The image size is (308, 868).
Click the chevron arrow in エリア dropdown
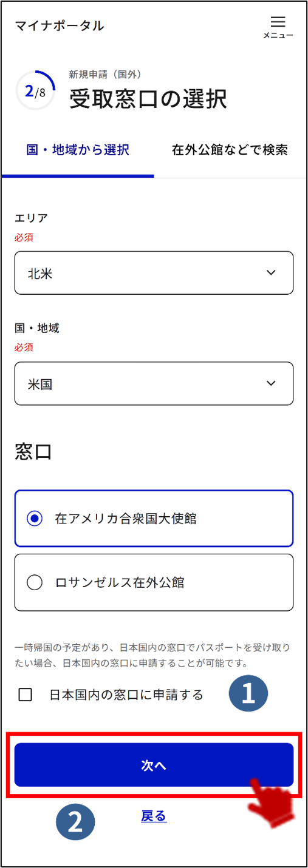pyautogui.click(x=271, y=273)
